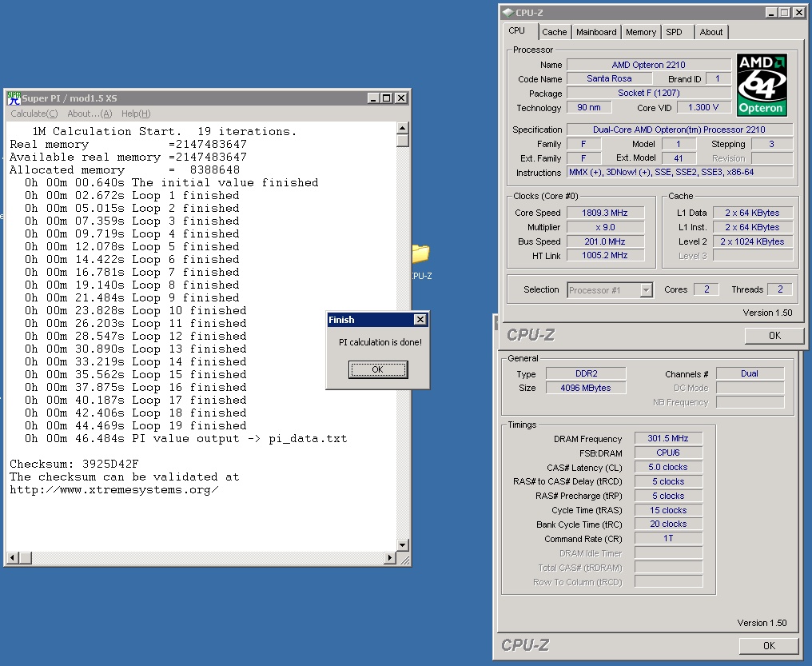
Task: Click Super PI vertical scrollbar down arrow
Action: tap(402, 544)
